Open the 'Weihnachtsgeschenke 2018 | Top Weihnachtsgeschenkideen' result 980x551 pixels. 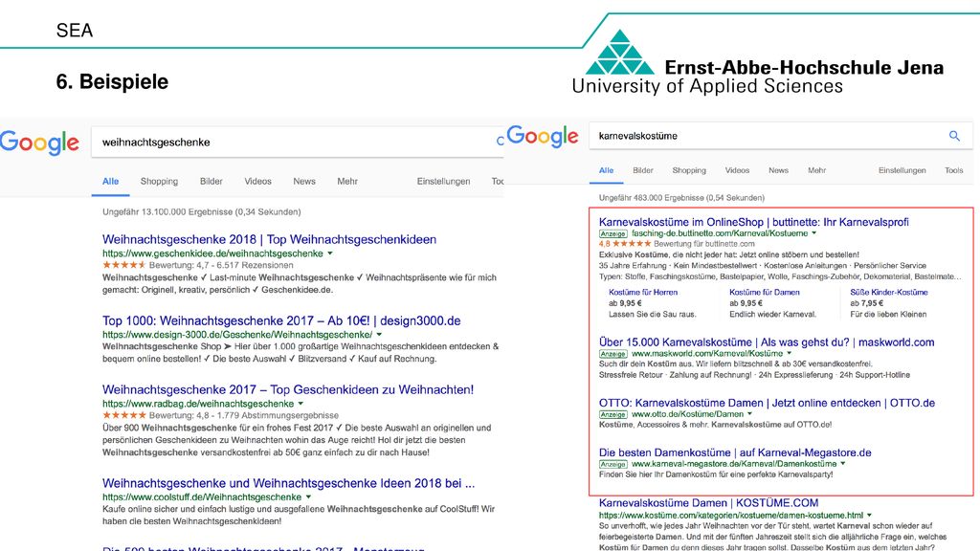pos(269,239)
